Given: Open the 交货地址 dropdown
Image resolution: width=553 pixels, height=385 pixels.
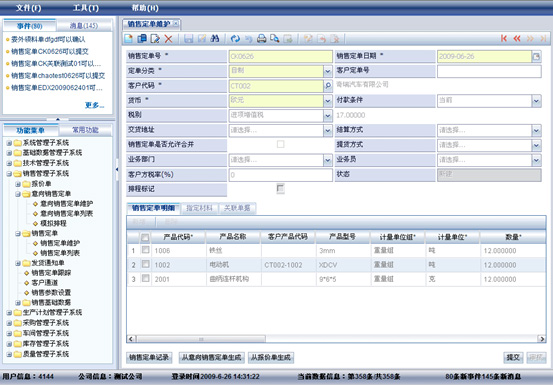Looking at the screenshot, I should [x=328, y=130].
